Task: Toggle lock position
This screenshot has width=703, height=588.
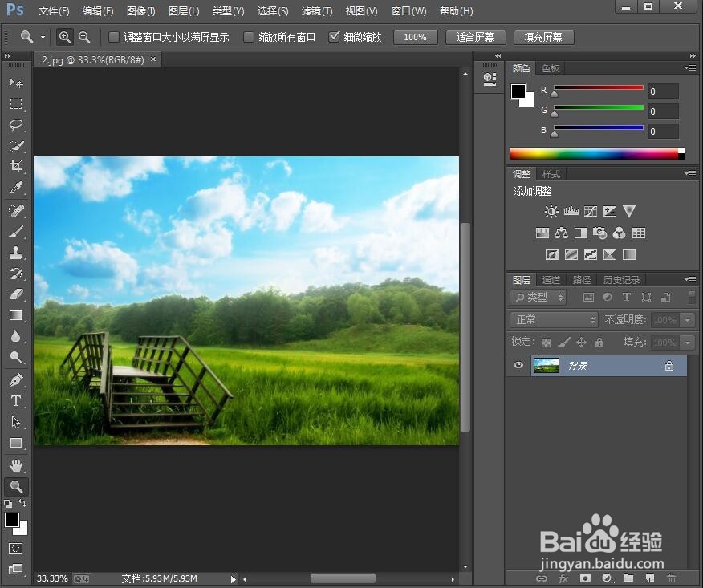Action: [582, 343]
